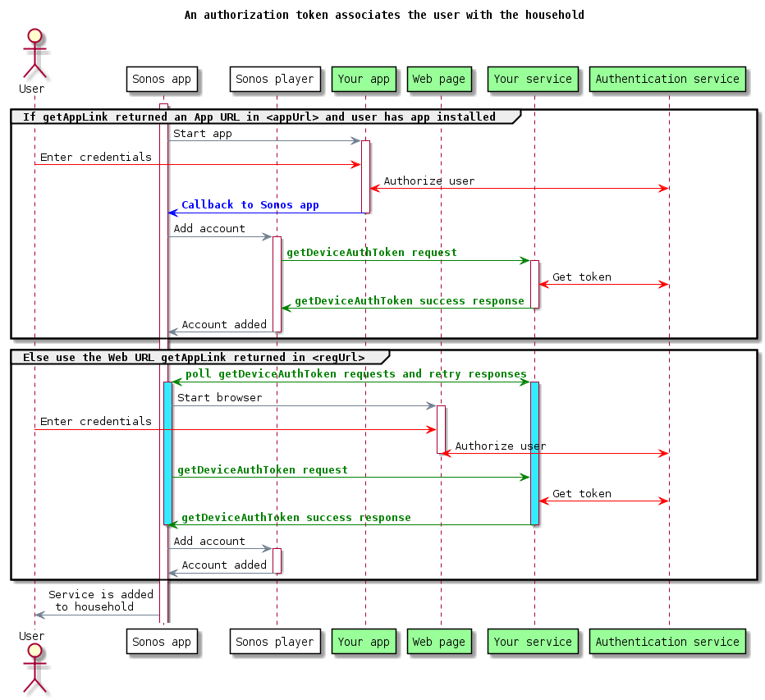Screen dimensions: 765x700
Task: Click 'poll getDeviceAuthToken requests and retry responses'
Action: [356, 374]
